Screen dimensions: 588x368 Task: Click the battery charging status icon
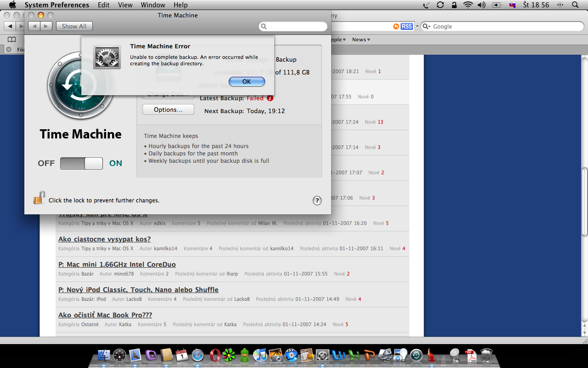tap(496, 5)
